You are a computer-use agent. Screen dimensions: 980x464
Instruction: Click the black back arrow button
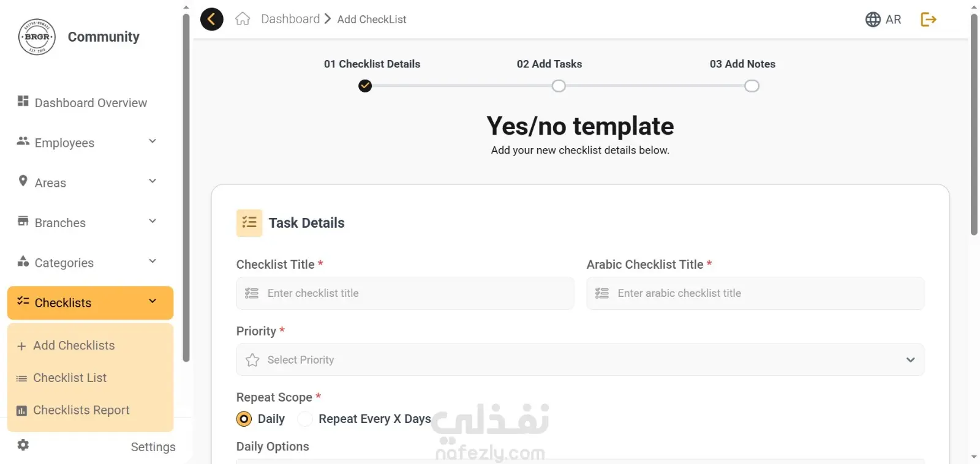212,19
